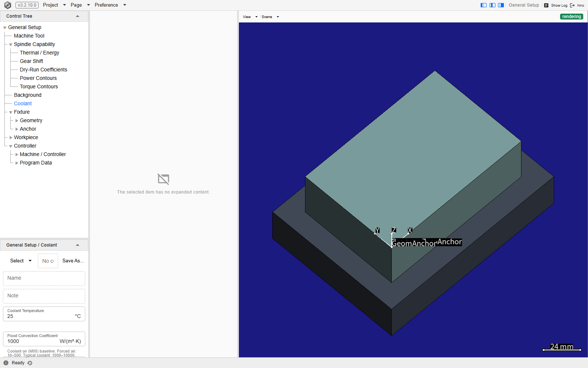Image resolution: width=588 pixels, height=368 pixels.
Task: Click the status info icon in status bar
Action: pos(6,363)
